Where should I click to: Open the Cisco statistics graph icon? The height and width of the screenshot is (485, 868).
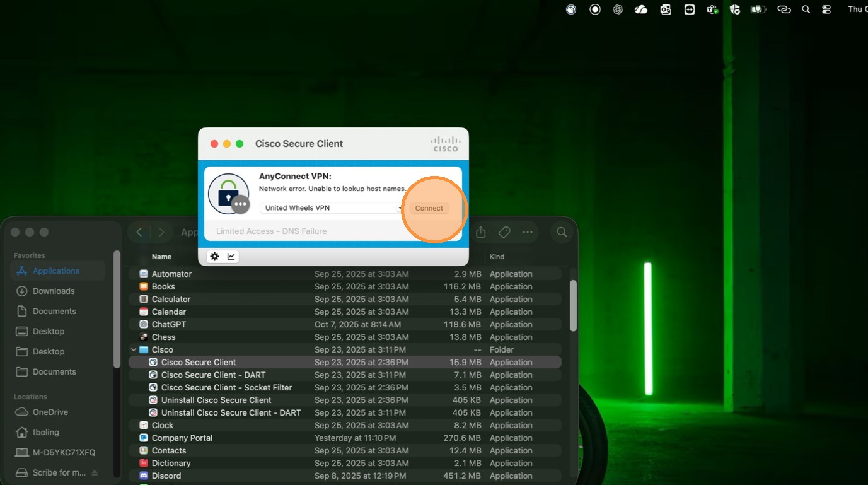(231, 257)
